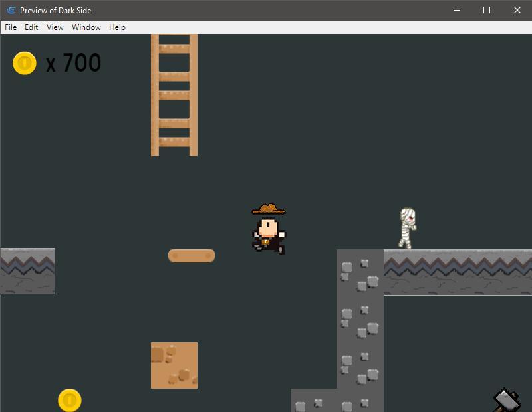Click the x 700 coin counter text

pos(73,62)
